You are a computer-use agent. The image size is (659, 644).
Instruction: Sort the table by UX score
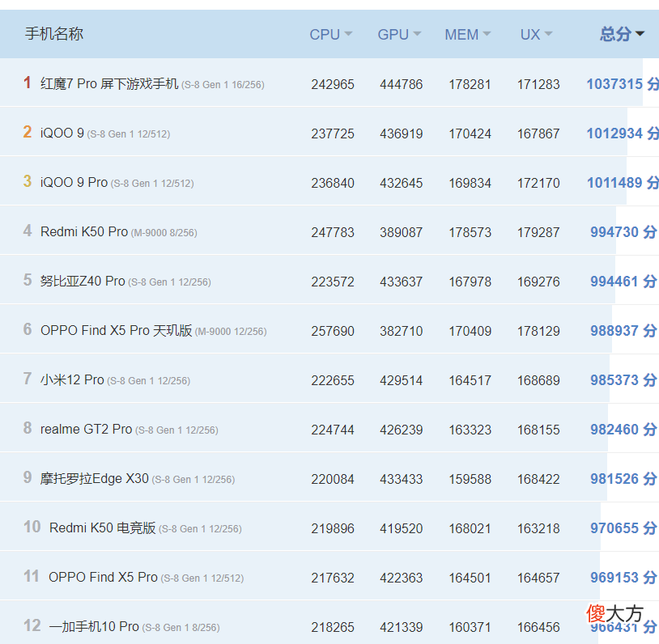click(536, 35)
